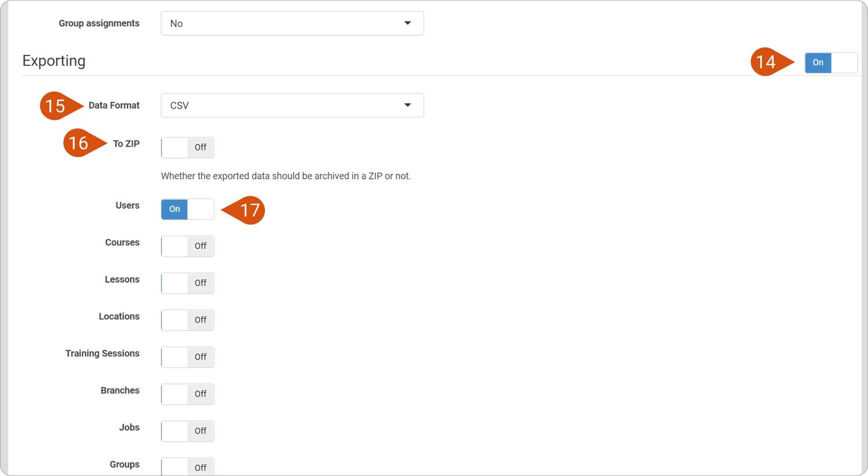This screenshot has width=868, height=476.
Task: Switch on the Branches export toggle
Action: [188, 394]
